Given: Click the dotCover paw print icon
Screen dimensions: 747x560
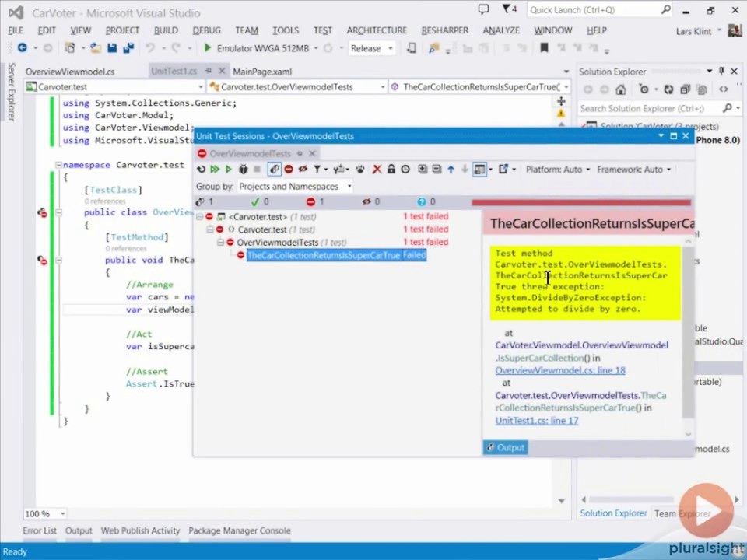Looking at the screenshot, I should pyautogui.click(x=360, y=169).
